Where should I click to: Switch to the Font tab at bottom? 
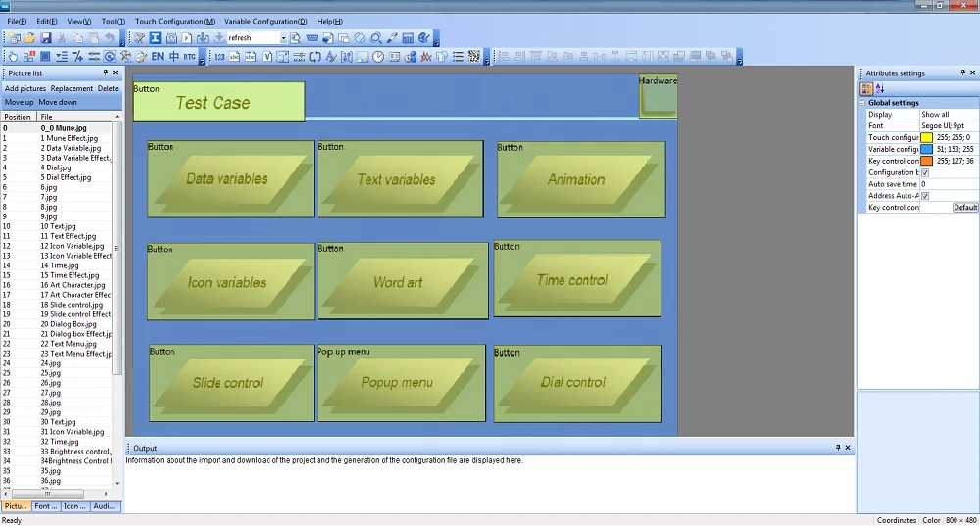[x=45, y=506]
